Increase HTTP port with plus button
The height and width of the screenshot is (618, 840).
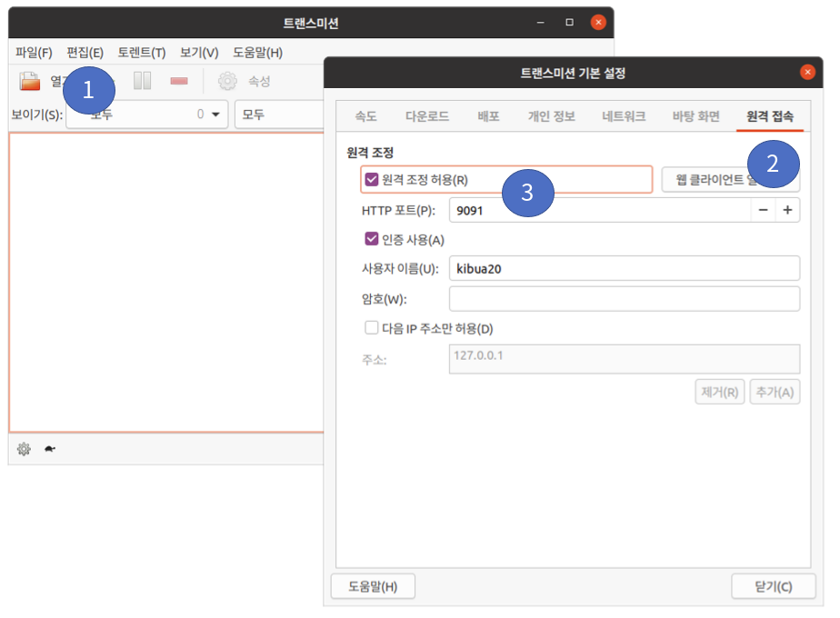click(787, 210)
